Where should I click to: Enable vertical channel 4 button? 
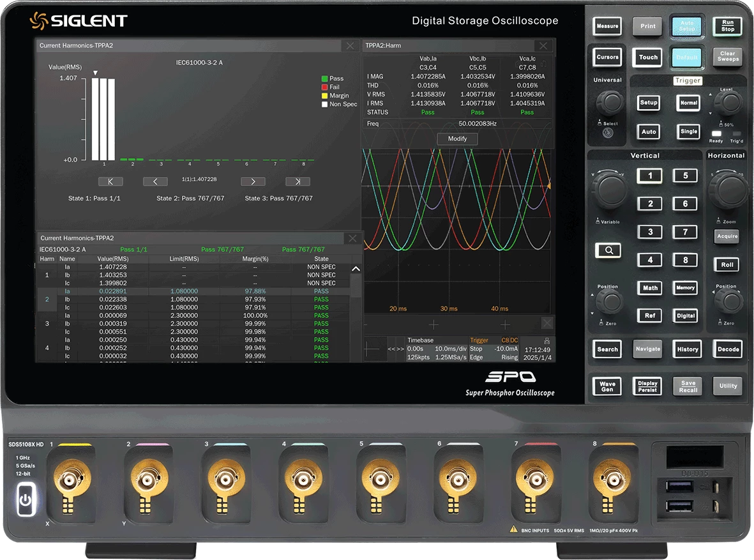pyautogui.click(x=650, y=260)
